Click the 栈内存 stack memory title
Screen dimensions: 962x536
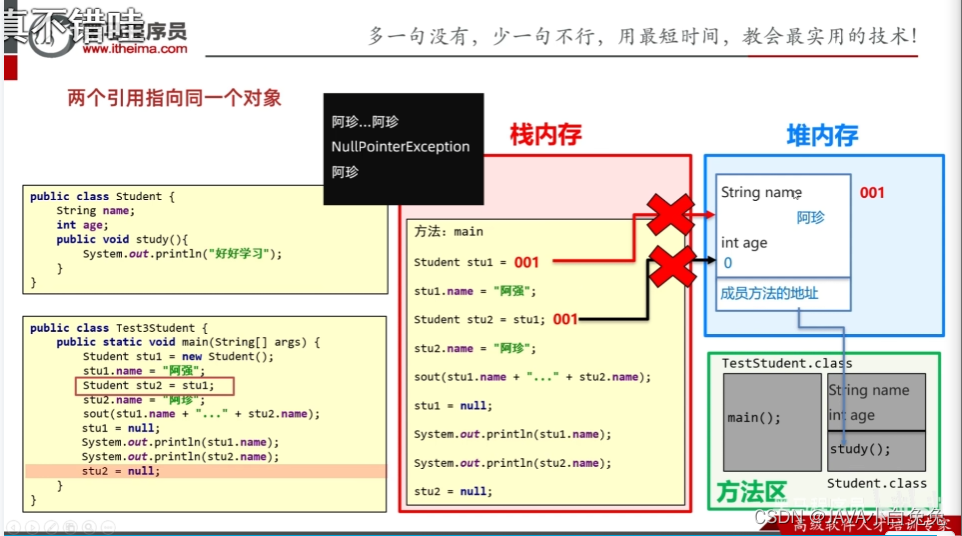point(545,134)
